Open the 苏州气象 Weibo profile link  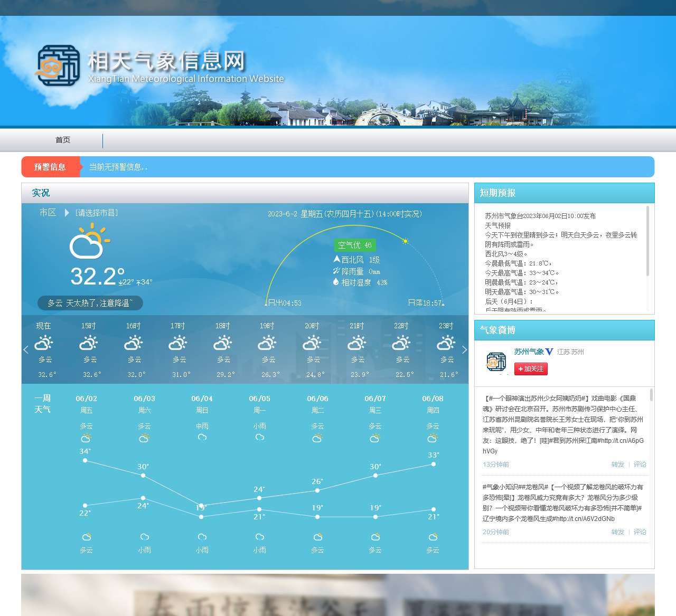(529, 352)
